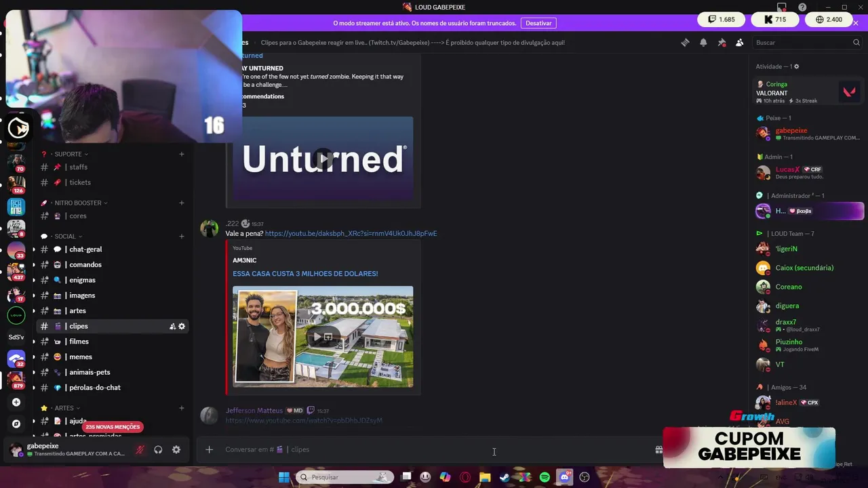Add channel to SOCIAL category
This screenshot has height=488, width=868.
coord(182,237)
